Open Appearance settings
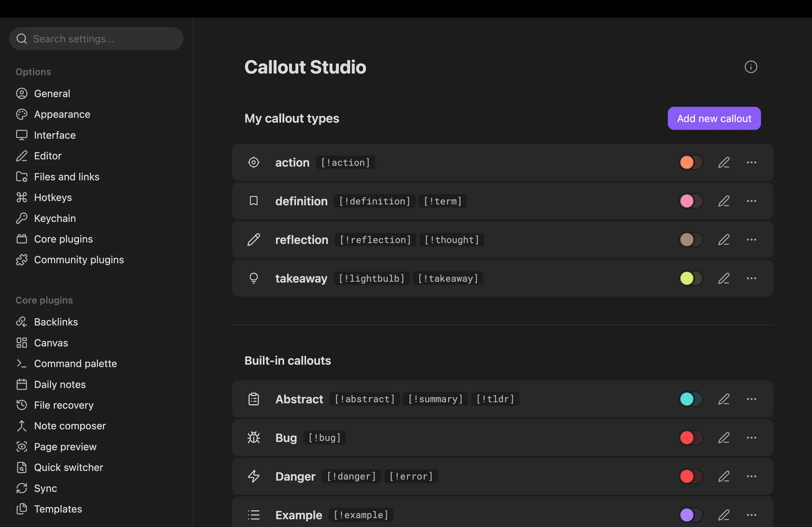This screenshot has height=527, width=812. tap(62, 114)
